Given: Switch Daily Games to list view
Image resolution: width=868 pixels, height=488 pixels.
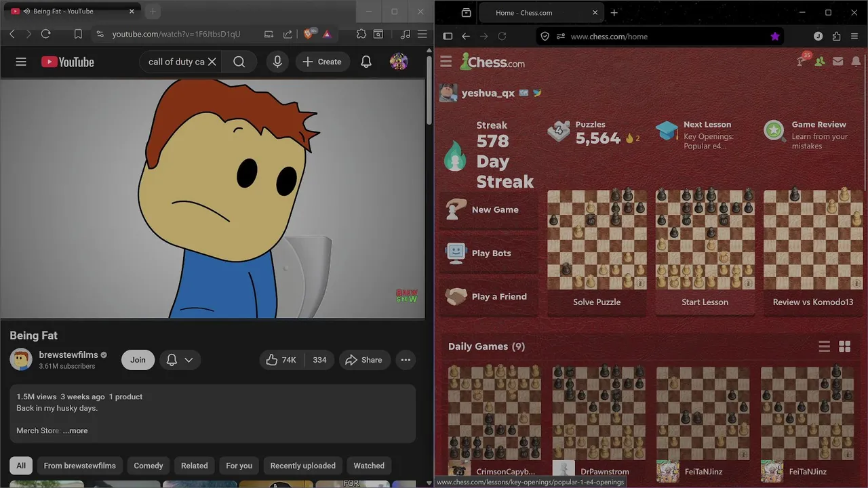Looking at the screenshot, I should coord(825,347).
